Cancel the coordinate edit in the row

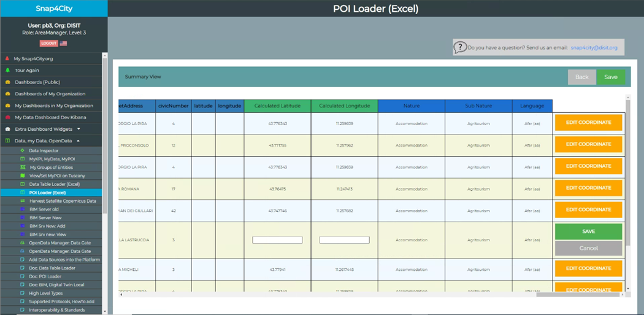(588, 248)
